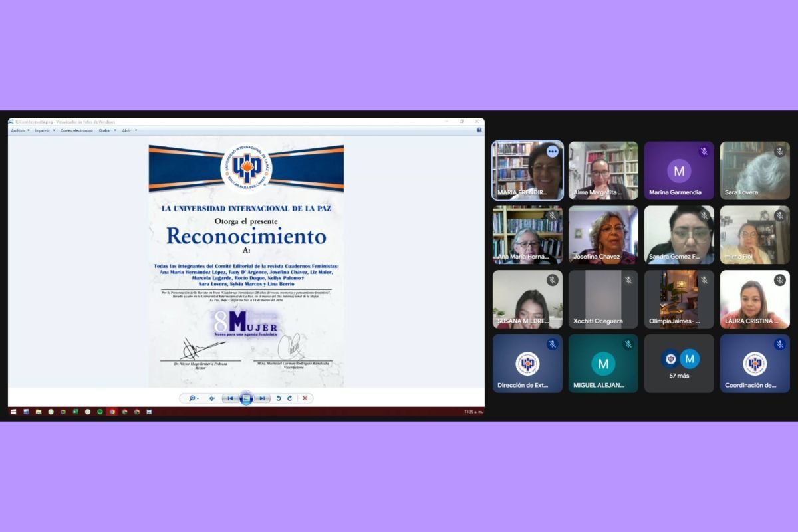Start the slideshow with center button
798x532 pixels.
246,398
